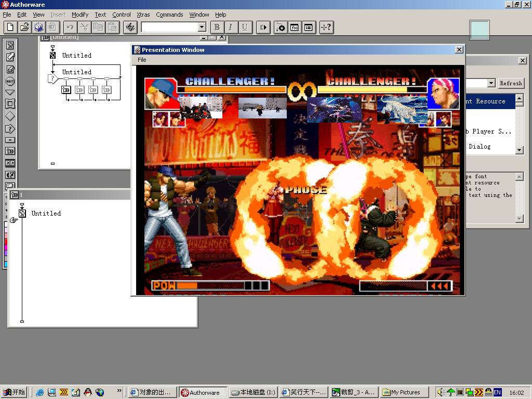Click the Paste clipboard icon

[x=113, y=27]
